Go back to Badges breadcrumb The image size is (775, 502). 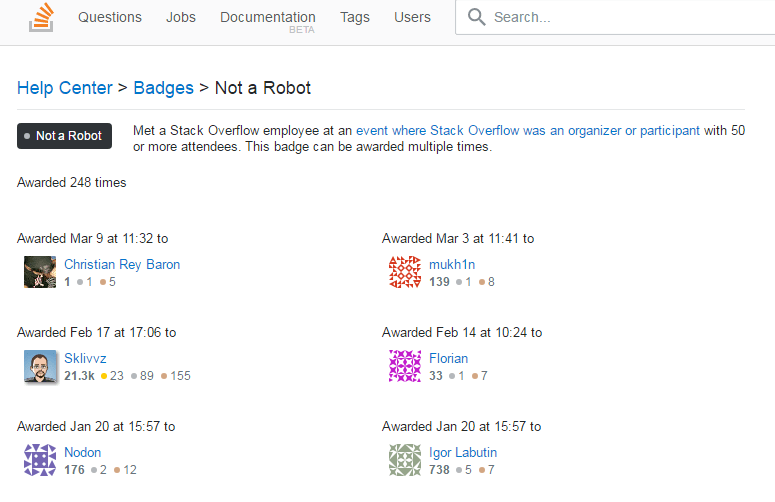(x=163, y=88)
